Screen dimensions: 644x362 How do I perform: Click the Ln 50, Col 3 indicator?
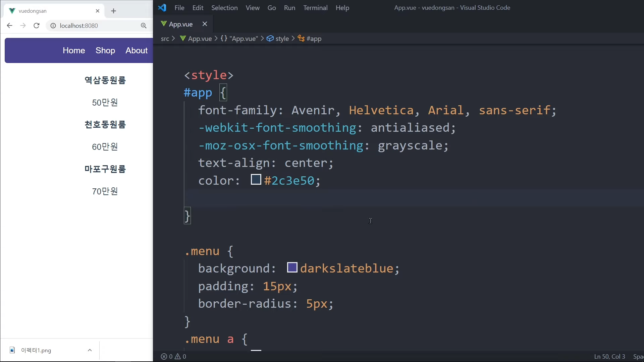pos(609,356)
